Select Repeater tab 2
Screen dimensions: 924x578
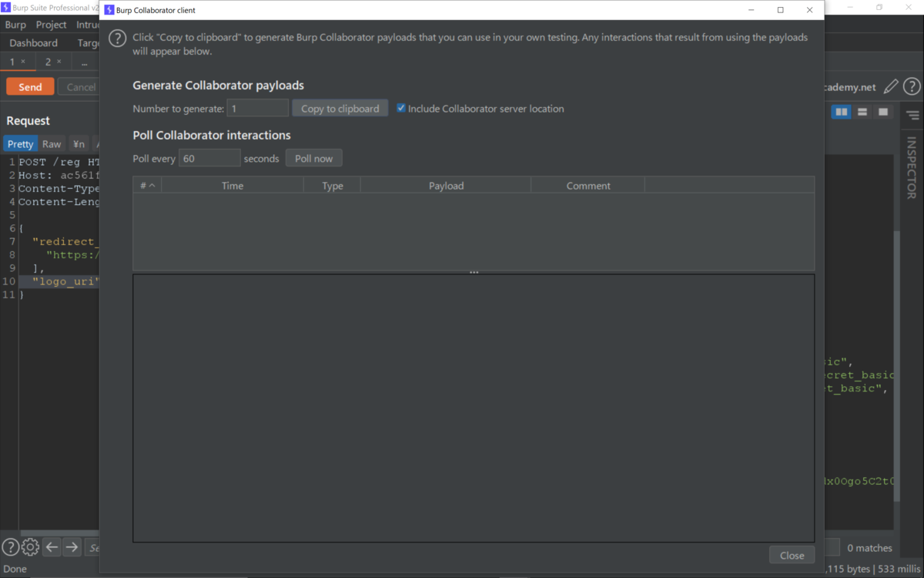pos(49,62)
